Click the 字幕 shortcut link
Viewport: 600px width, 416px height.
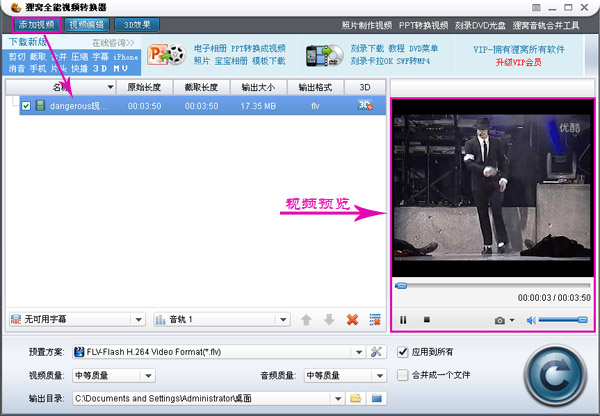tap(100, 57)
